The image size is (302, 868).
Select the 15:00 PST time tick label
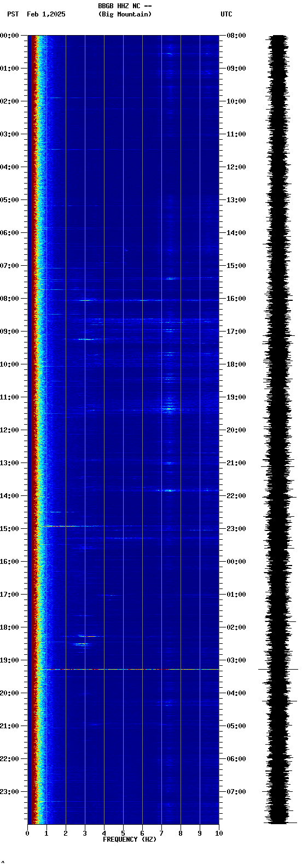[9, 529]
